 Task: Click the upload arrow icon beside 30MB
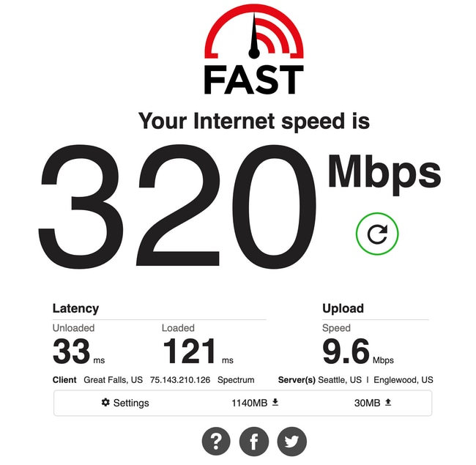click(x=388, y=403)
